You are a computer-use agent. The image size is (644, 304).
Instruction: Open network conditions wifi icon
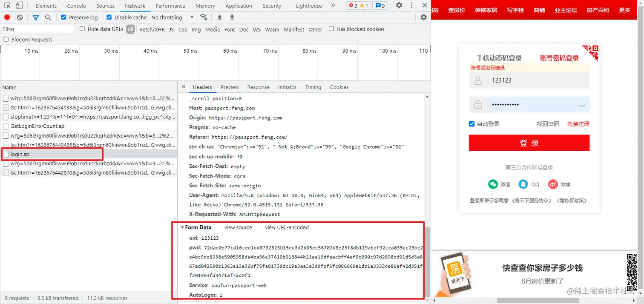click(204, 17)
